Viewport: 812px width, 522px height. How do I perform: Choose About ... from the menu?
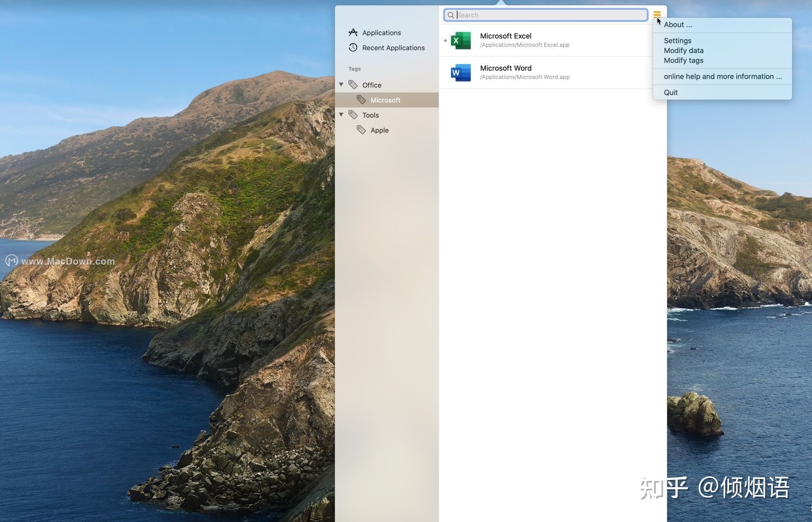point(678,24)
